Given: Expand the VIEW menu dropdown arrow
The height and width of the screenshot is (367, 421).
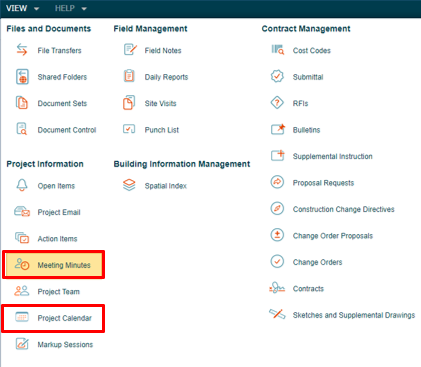Looking at the screenshot, I should [x=36, y=9].
